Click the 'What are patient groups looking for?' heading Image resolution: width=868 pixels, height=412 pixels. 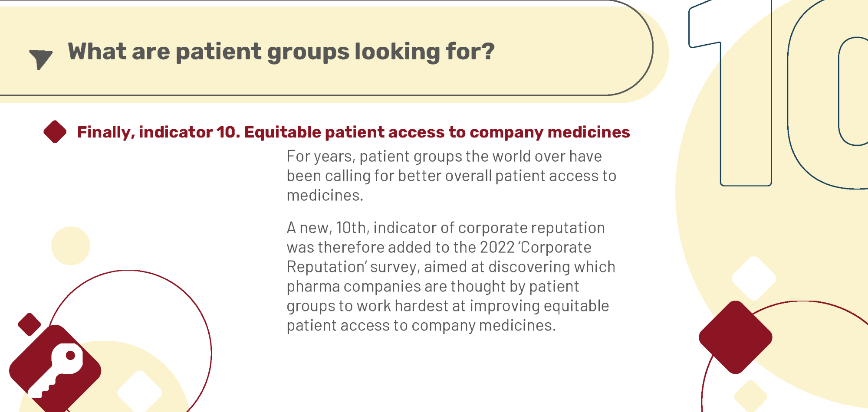(281, 52)
